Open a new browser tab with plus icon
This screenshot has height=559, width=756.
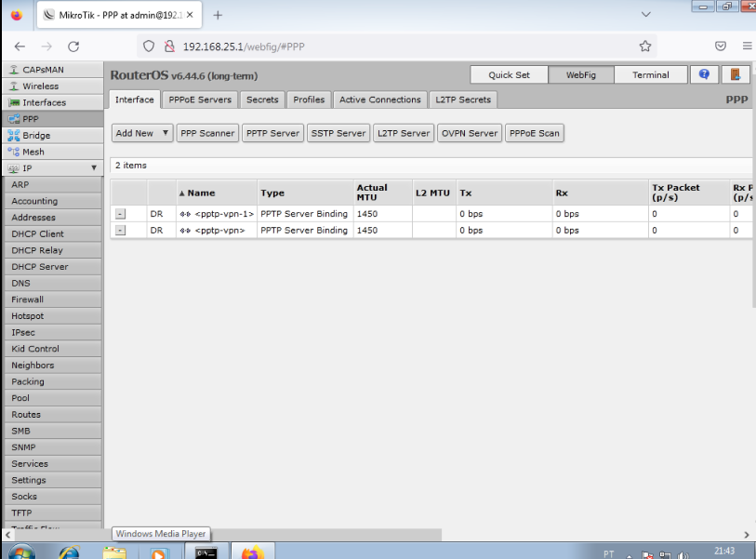pos(218,15)
